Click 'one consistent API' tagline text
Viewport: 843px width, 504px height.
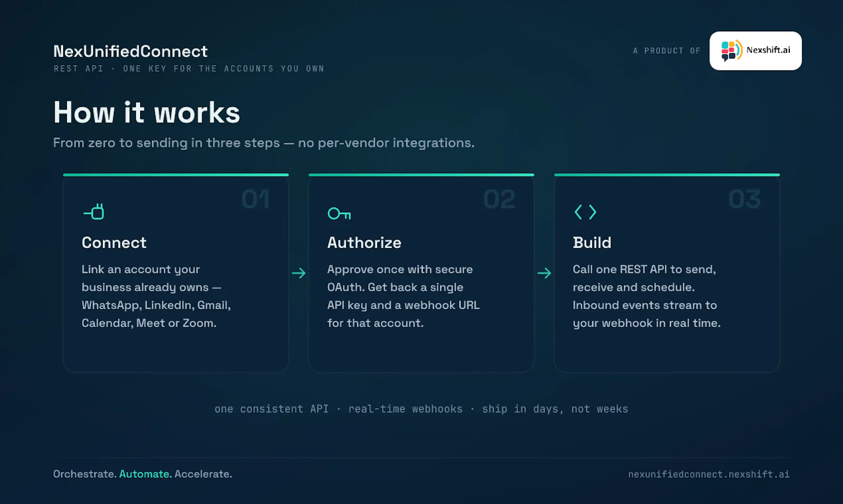tap(271, 409)
